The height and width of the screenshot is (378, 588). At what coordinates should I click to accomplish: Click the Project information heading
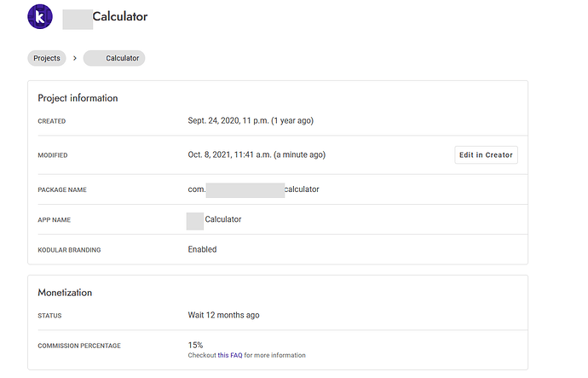pos(78,98)
